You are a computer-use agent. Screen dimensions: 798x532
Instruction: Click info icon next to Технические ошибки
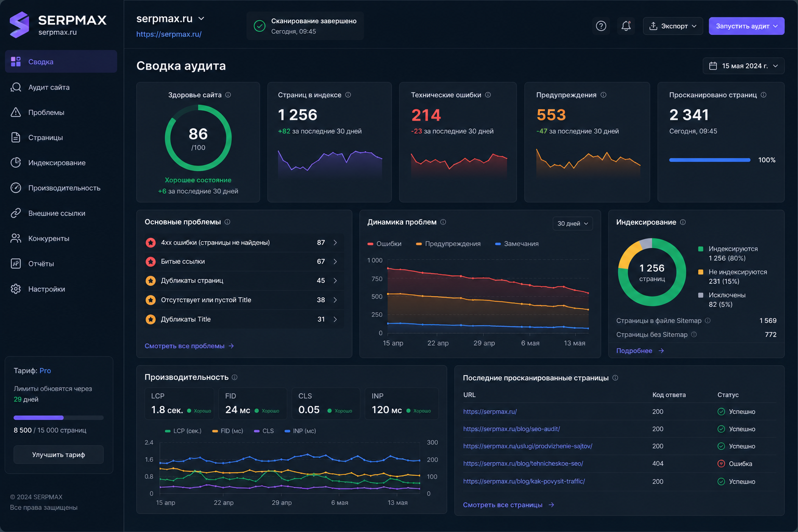(x=488, y=95)
